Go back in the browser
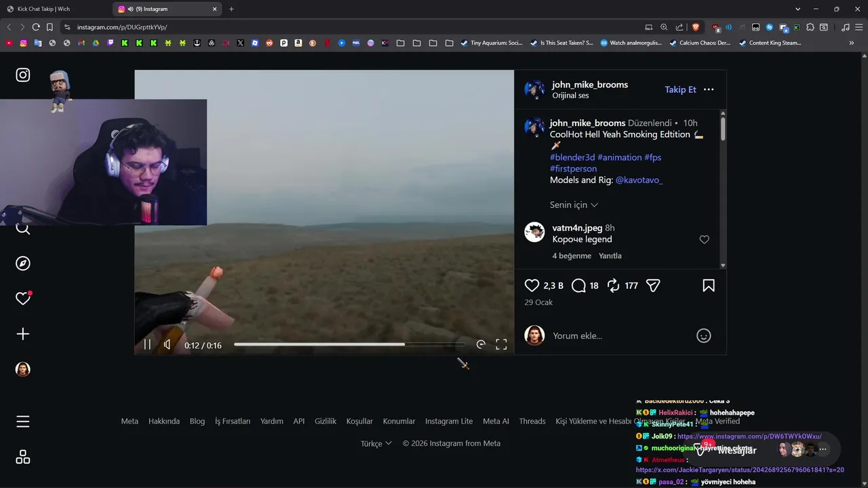The height and width of the screenshot is (488, 868). point(9,27)
